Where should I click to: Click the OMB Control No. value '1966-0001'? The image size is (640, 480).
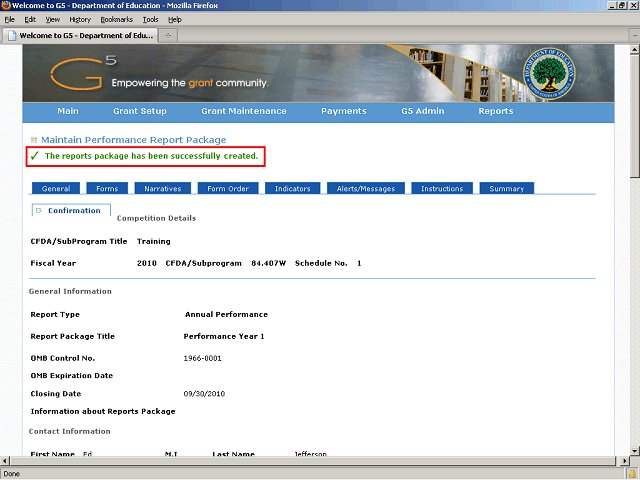tap(202, 358)
